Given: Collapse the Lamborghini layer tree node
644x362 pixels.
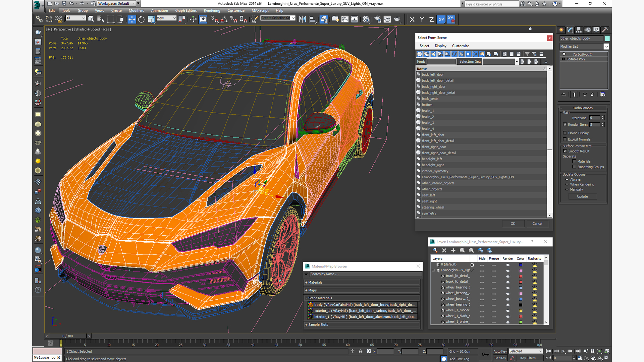Looking at the screenshot, I should 433,270.
